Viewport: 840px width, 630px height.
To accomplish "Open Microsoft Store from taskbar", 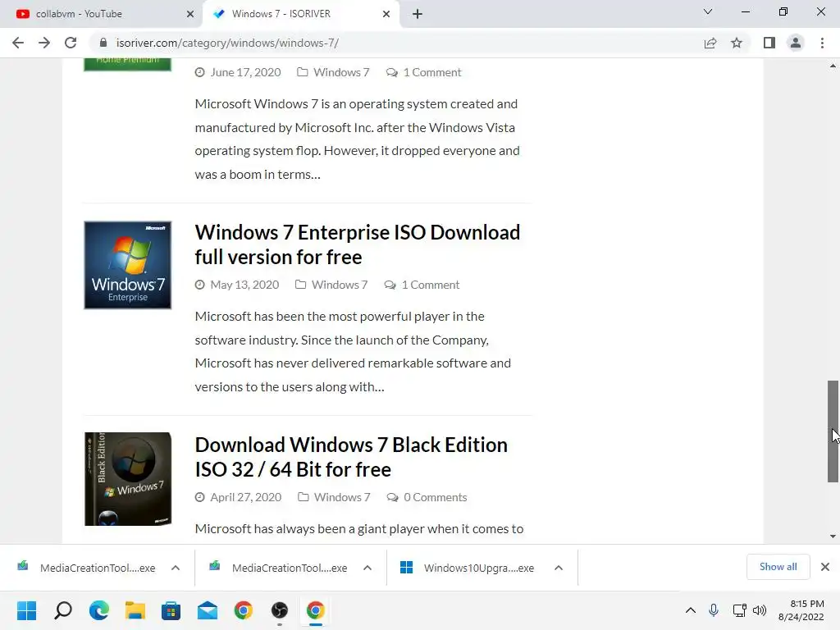I will click(171, 610).
